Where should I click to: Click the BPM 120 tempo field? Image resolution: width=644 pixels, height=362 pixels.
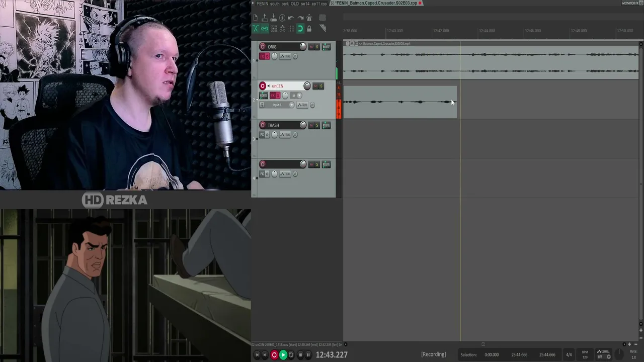(x=585, y=355)
